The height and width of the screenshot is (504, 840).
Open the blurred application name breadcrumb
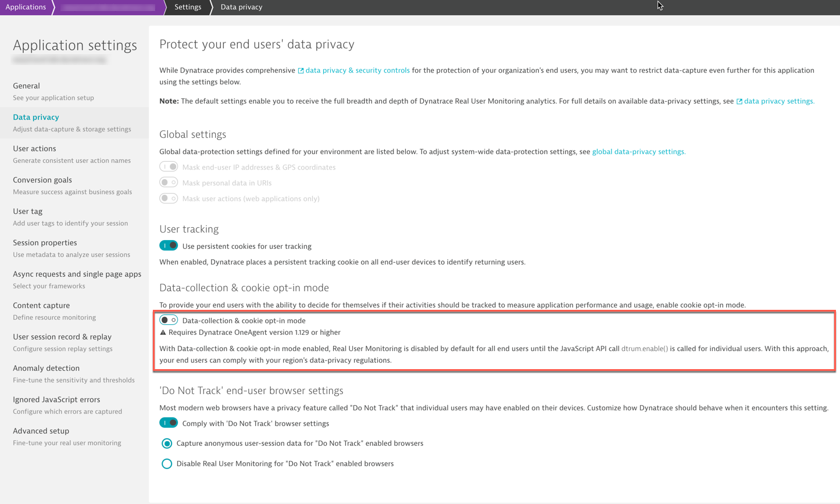(x=109, y=7)
